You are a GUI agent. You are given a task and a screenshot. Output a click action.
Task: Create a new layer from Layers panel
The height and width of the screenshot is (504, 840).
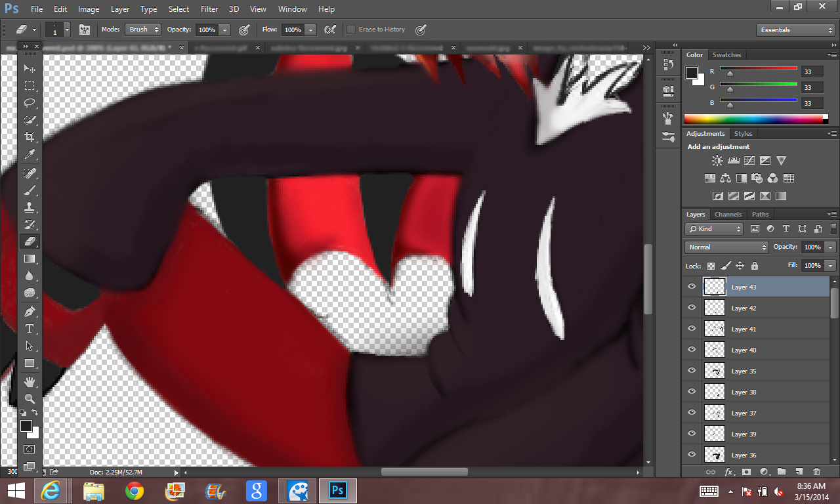pos(799,472)
